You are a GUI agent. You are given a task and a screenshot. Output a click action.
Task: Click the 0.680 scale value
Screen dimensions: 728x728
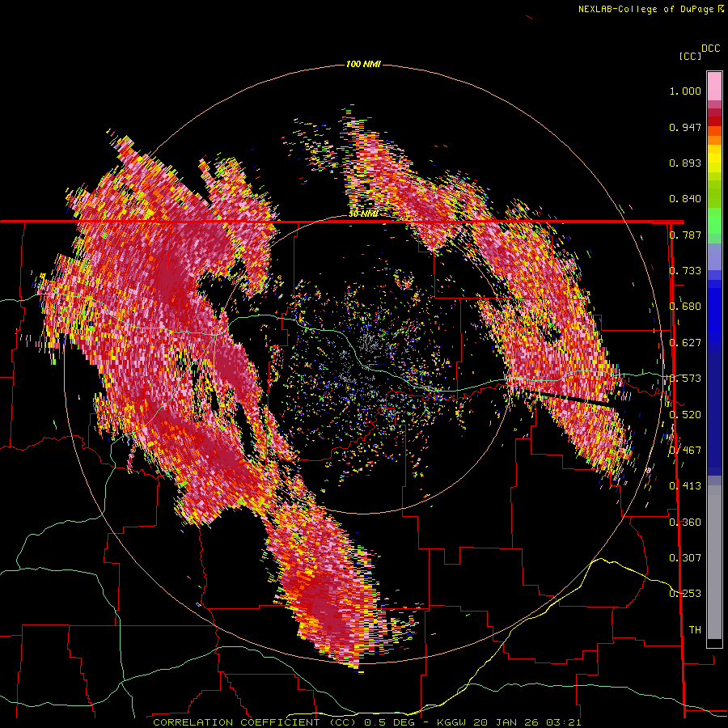click(685, 307)
